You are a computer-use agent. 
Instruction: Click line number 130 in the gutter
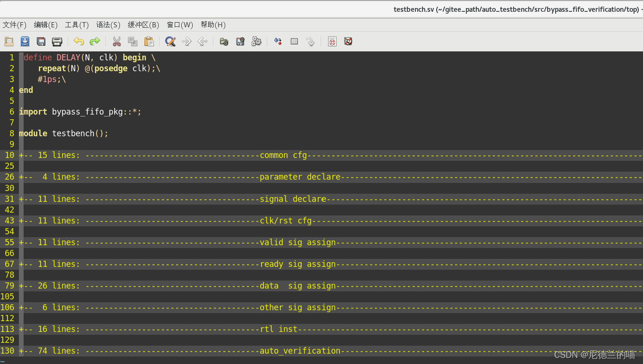pos(8,351)
